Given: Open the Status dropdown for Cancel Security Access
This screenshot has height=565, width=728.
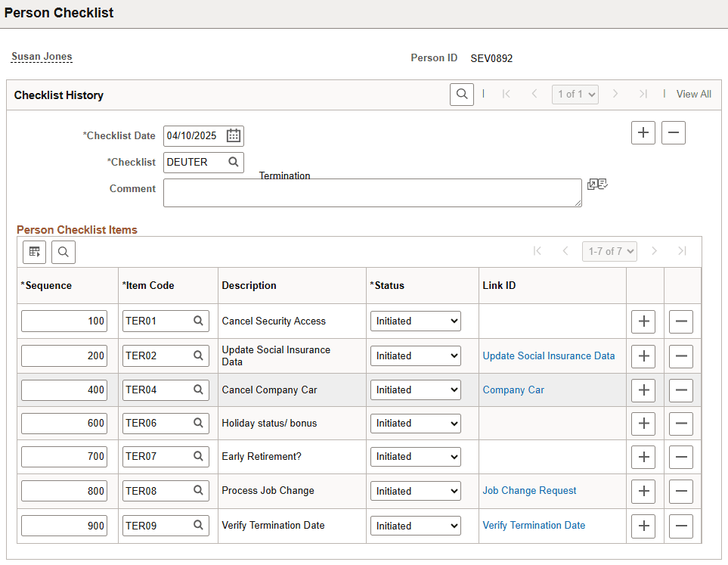Looking at the screenshot, I should [415, 321].
